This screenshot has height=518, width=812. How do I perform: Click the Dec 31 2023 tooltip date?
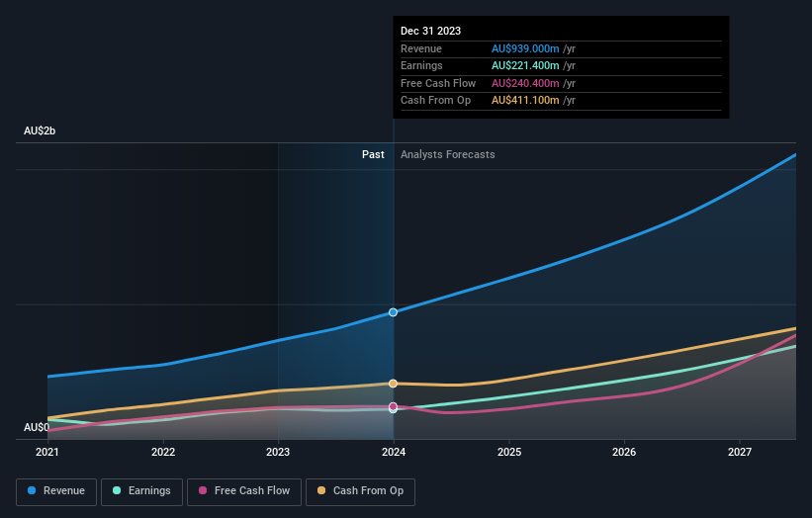(430, 31)
